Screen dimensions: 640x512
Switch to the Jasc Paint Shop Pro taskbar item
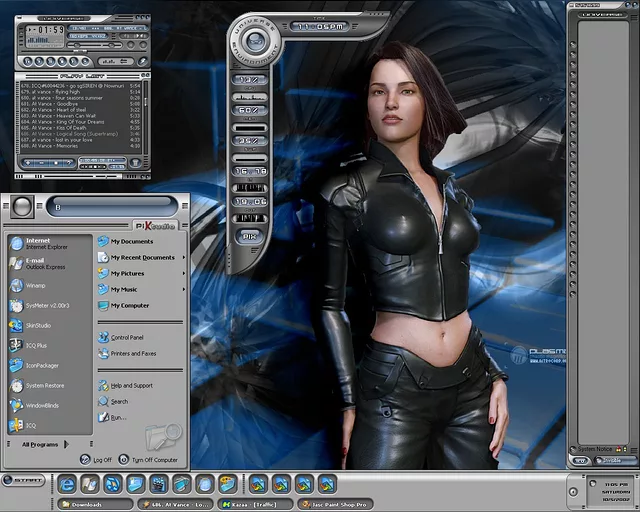click(x=333, y=504)
